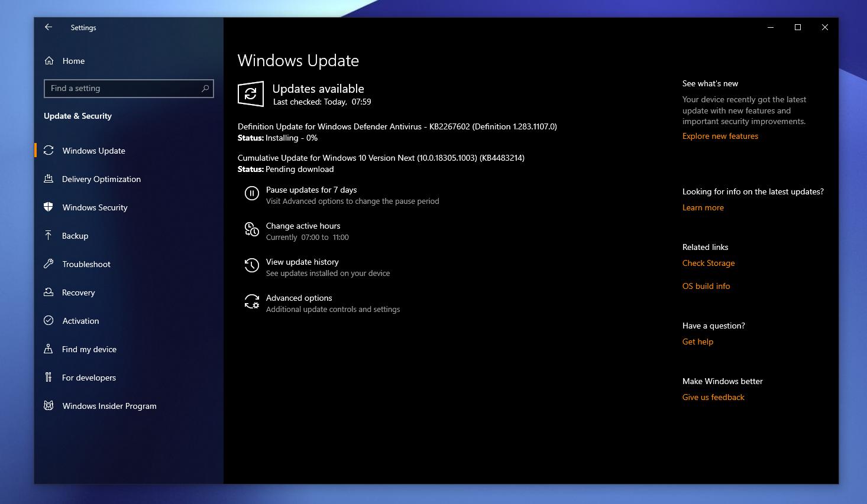867x504 pixels.
Task: Click the Windows Insider Program cat icon
Action: pos(48,406)
